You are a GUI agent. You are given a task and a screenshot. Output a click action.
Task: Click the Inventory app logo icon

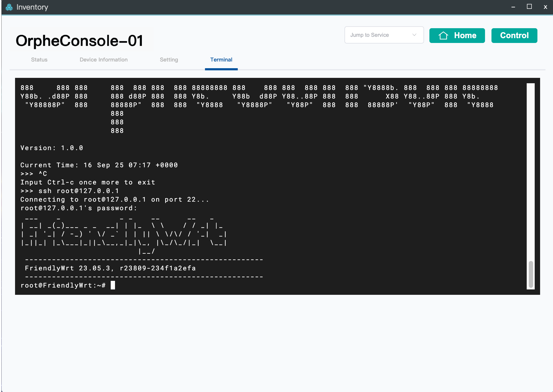9,7
